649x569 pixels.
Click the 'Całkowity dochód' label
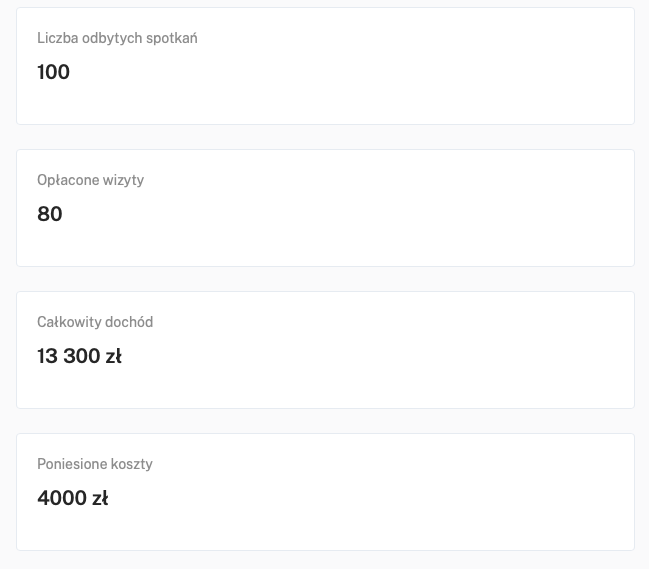[95, 322]
